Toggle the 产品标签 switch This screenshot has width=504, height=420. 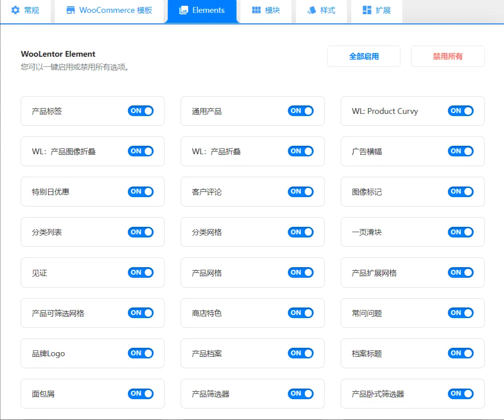tap(141, 111)
